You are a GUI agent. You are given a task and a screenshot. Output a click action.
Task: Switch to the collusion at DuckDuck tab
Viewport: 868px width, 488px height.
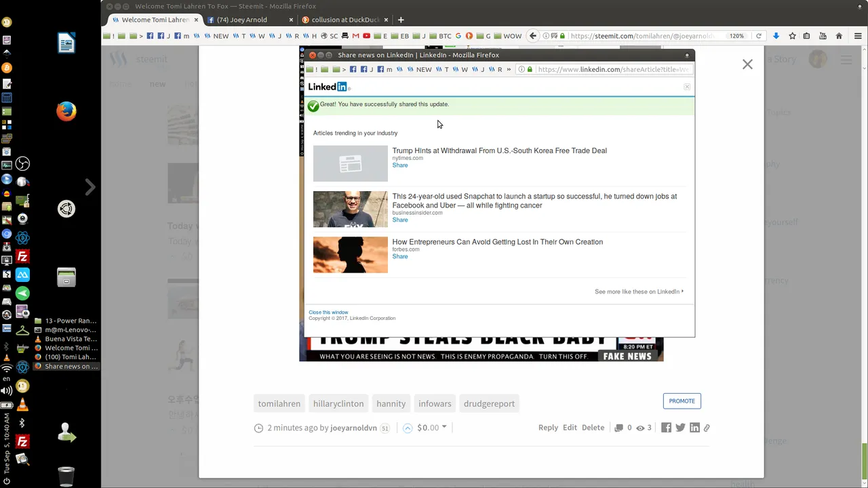tap(345, 20)
